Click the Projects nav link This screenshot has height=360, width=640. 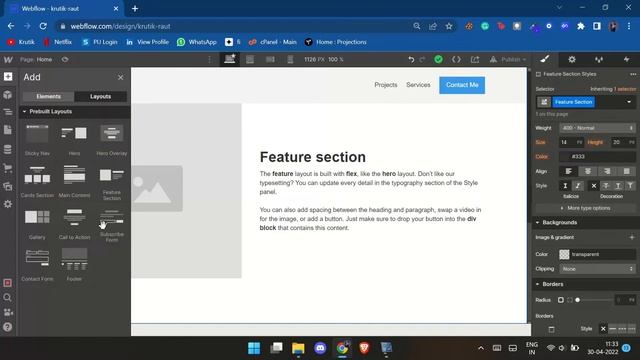tap(386, 85)
